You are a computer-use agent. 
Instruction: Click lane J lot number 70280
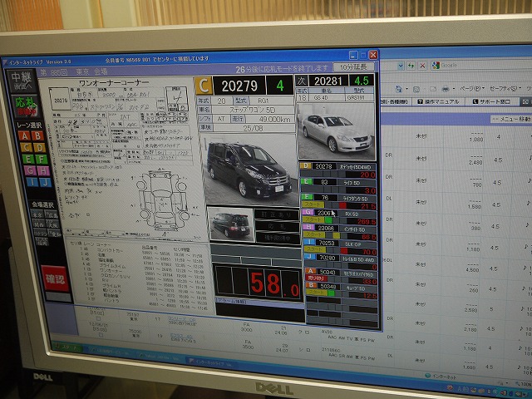[x=328, y=258]
